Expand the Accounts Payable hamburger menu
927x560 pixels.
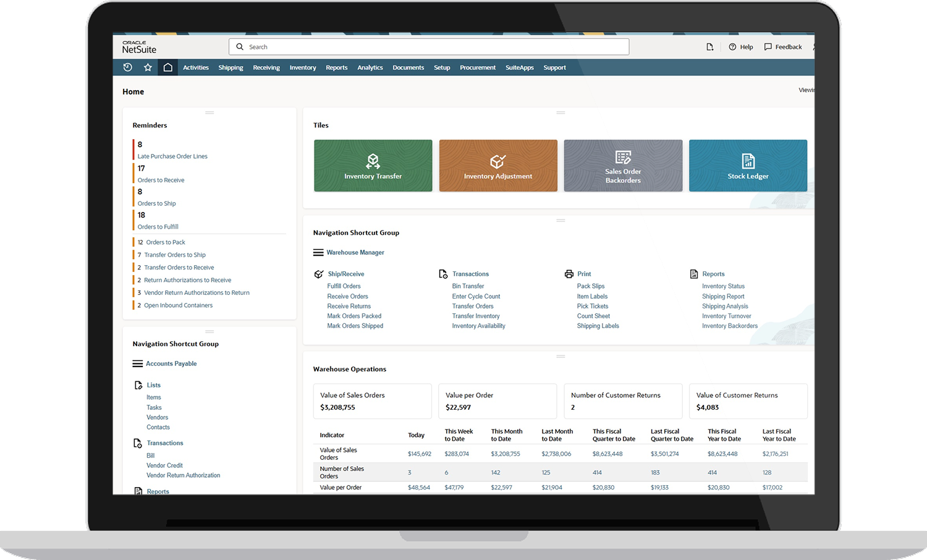tap(138, 363)
